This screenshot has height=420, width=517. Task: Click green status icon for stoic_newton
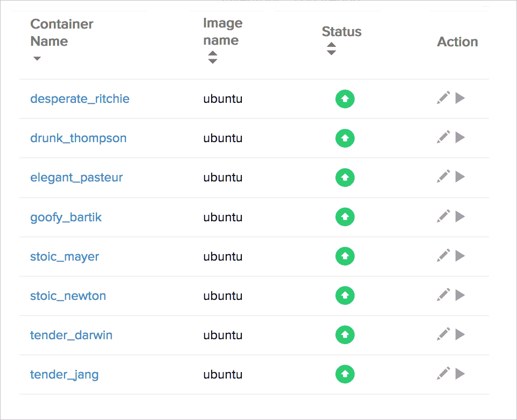coord(345,296)
